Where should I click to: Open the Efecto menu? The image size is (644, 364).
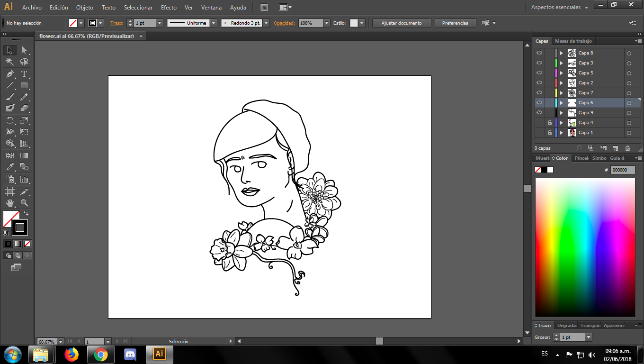coord(169,8)
